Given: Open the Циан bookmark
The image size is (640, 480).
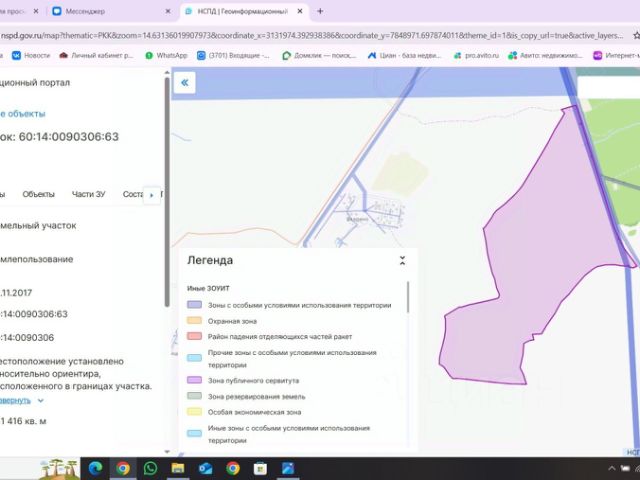Looking at the screenshot, I should coord(404,56).
